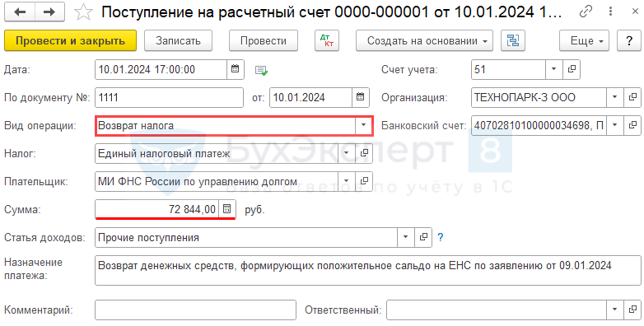The width and height of the screenshot is (644, 326).
Task: Click the back navigation arrow
Action: [x=20, y=12]
